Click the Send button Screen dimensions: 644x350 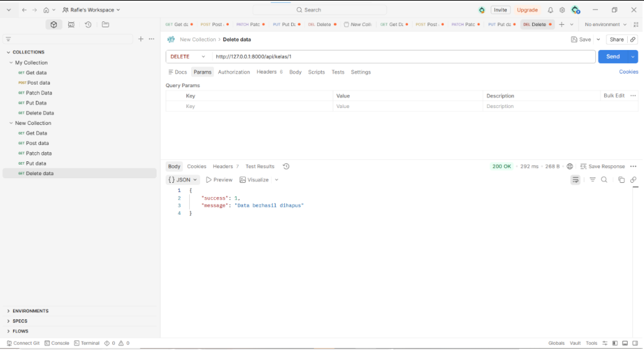point(613,57)
